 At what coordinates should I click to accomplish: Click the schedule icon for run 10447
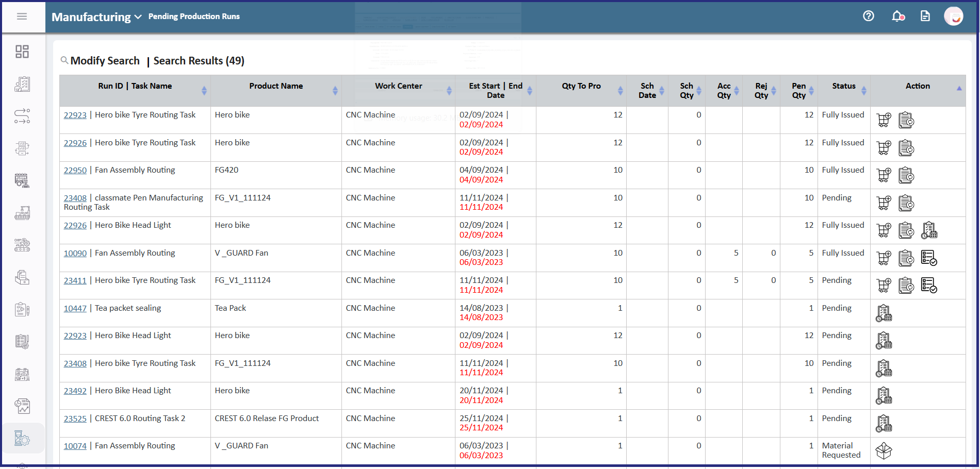point(884,313)
